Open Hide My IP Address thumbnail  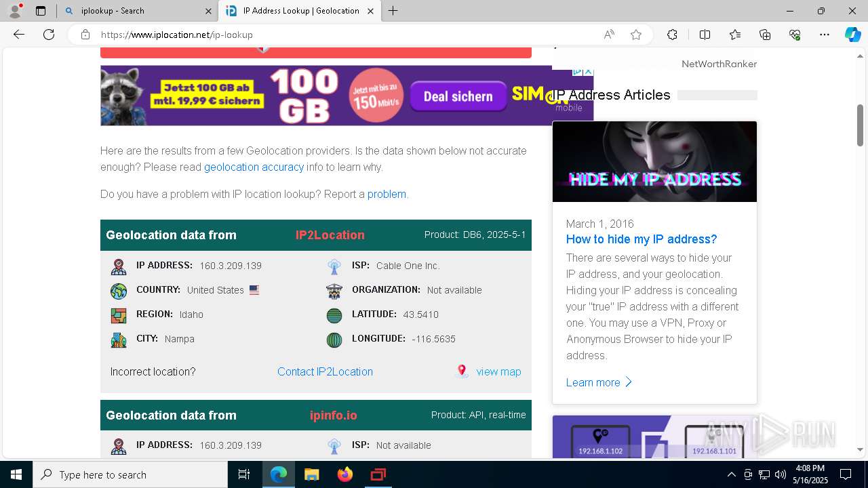coord(654,161)
